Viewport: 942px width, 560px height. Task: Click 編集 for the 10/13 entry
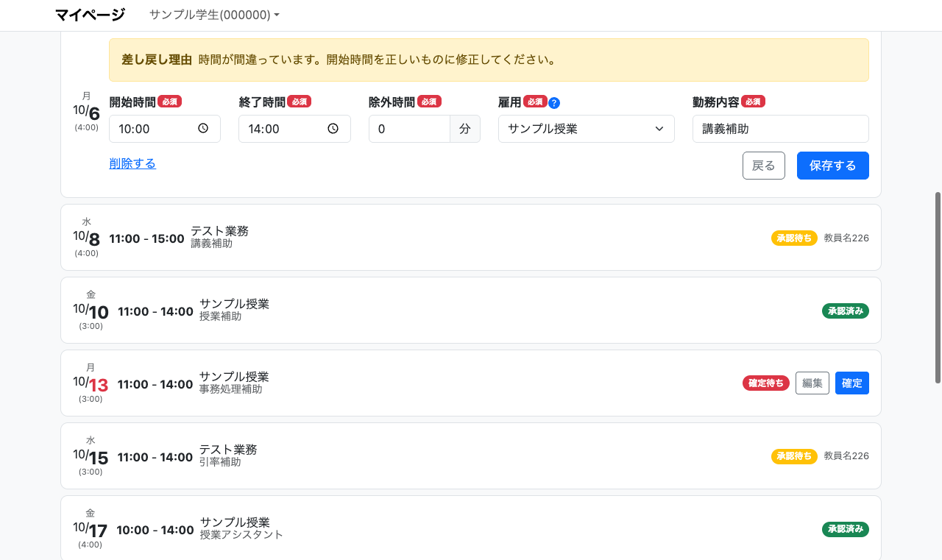point(812,383)
